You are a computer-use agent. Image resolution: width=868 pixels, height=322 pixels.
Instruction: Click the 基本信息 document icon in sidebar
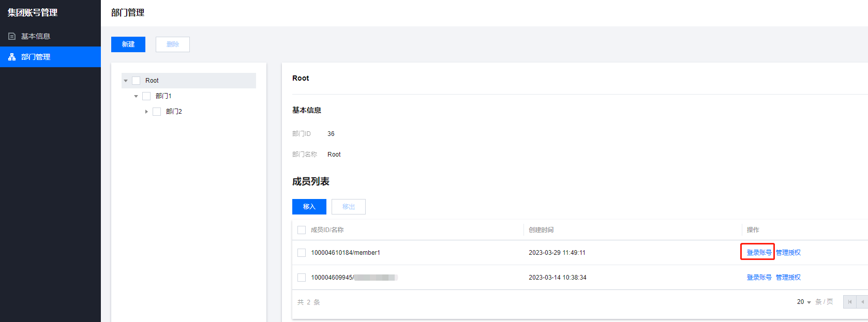(x=12, y=36)
